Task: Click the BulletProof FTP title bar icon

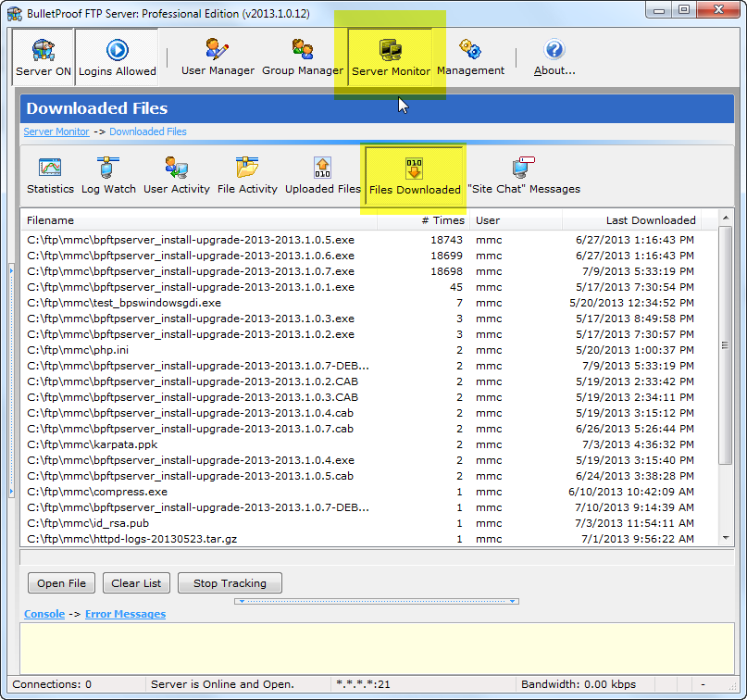Action: (x=14, y=13)
